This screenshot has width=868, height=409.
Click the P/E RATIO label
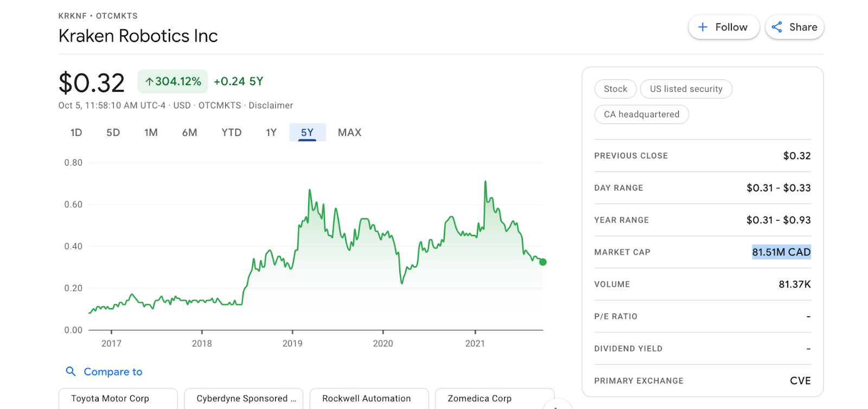click(616, 316)
